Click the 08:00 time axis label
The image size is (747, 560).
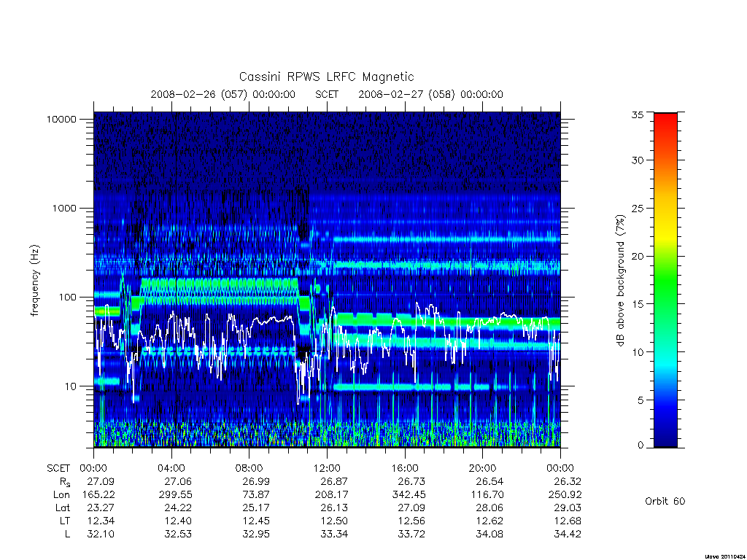(x=249, y=468)
